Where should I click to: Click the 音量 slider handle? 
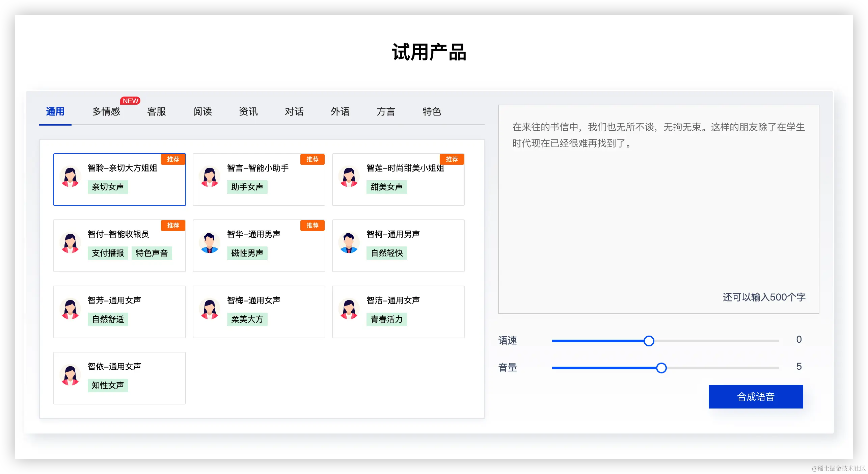[x=661, y=368]
